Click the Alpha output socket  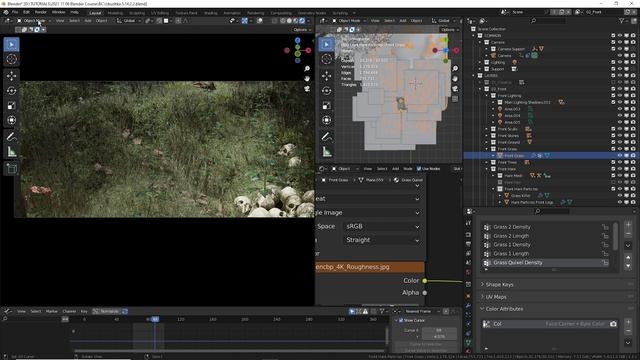coord(424,293)
